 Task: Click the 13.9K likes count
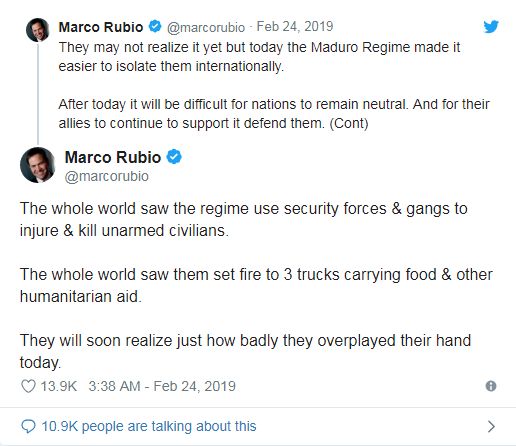click(x=59, y=386)
